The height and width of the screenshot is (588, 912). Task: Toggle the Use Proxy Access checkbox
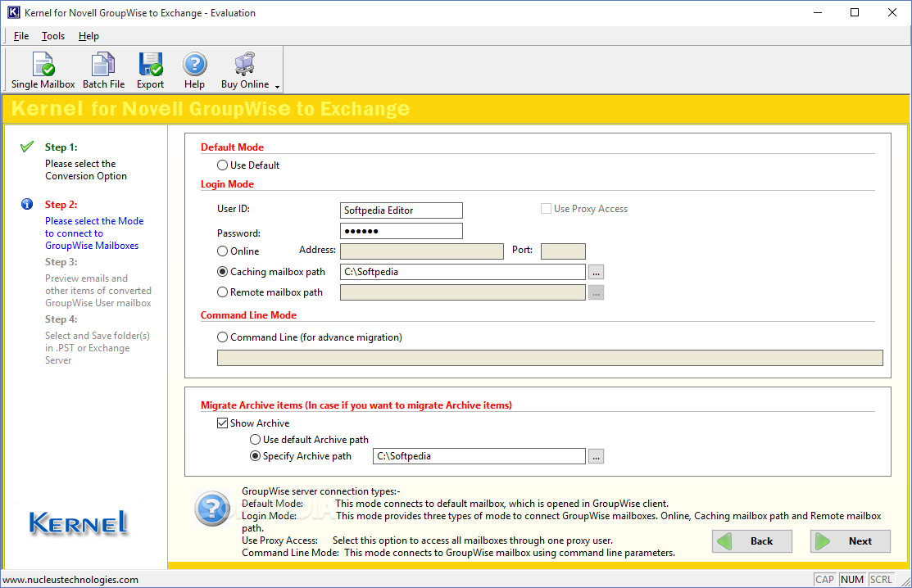(546, 209)
